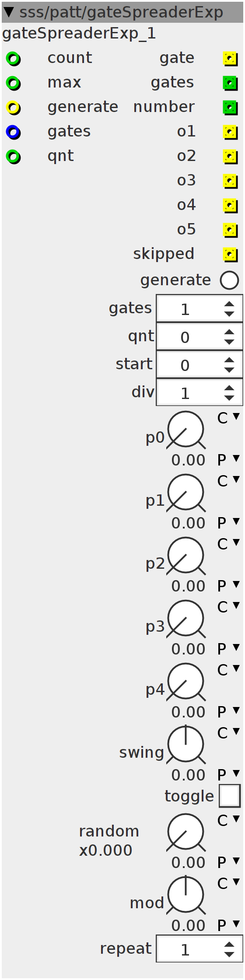The image size is (245, 980).
Task: Select the gateSpreaderExp_1 instance name
Action: point(79,34)
